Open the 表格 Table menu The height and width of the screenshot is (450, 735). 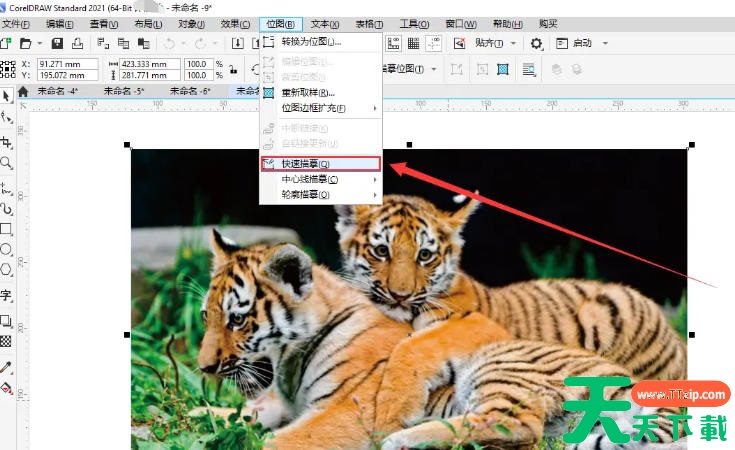[x=369, y=24]
